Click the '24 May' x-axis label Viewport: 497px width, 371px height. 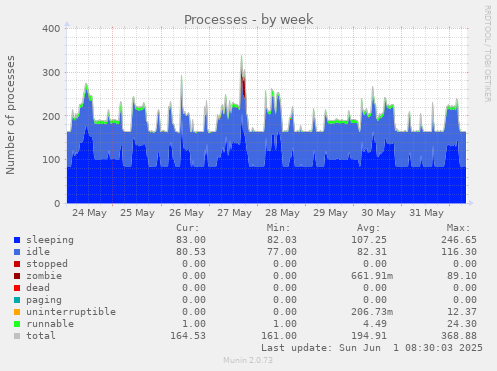pyautogui.click(x=89, y=213)
